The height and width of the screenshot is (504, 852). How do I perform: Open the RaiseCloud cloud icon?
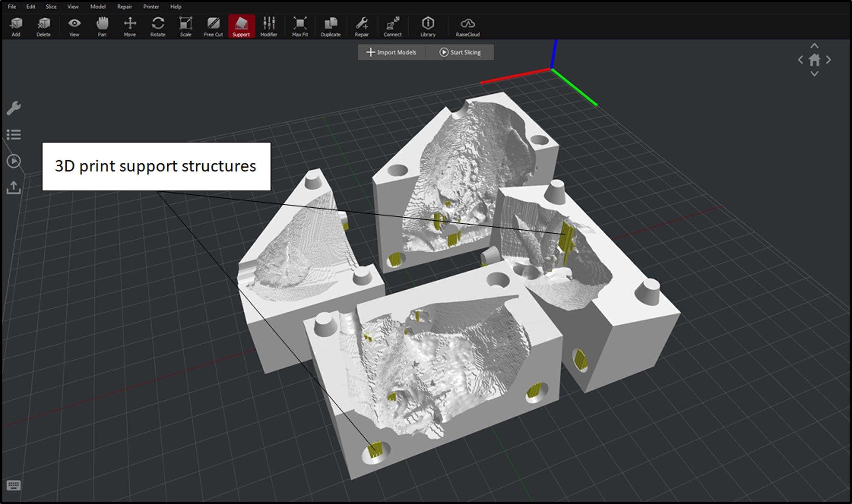pos(467,26)
